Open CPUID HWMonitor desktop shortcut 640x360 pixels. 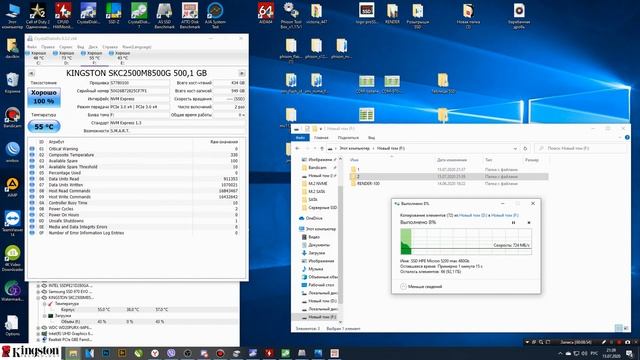[63, 15]
